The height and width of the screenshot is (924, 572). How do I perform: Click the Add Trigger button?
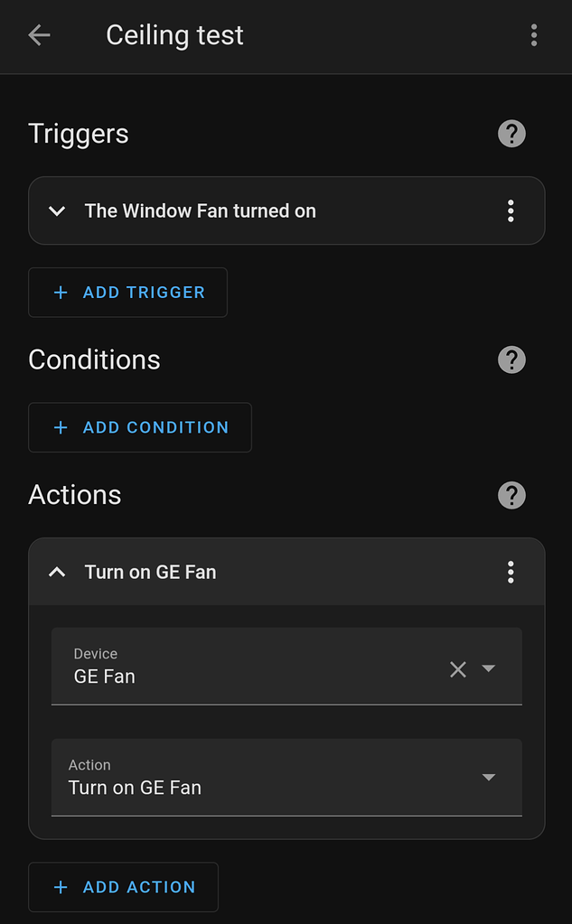[x=127, y=293]
